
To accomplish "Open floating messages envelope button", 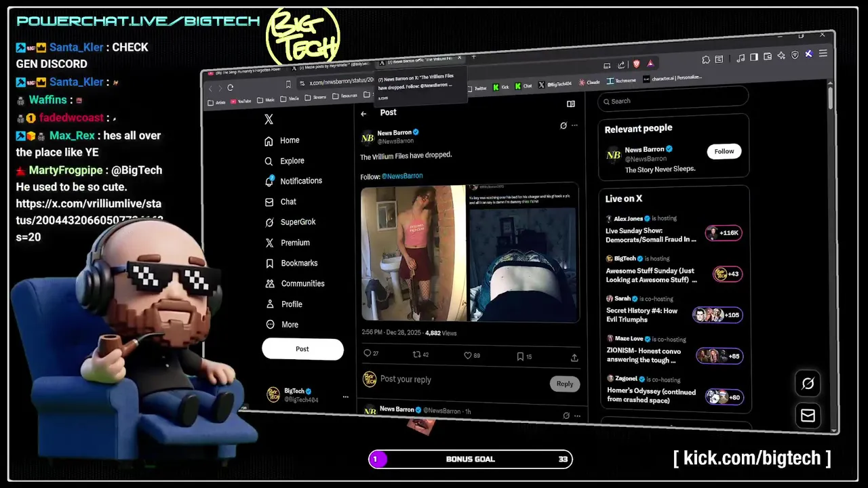I will tap(808, 415).
